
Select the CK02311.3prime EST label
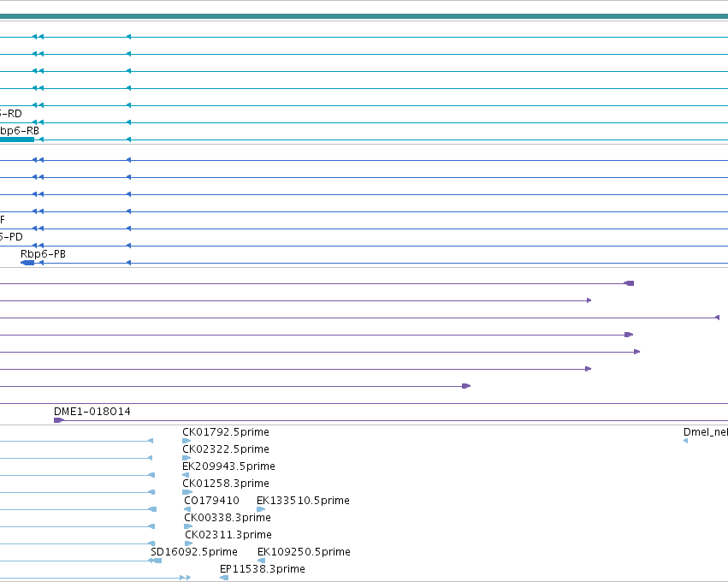228,535
